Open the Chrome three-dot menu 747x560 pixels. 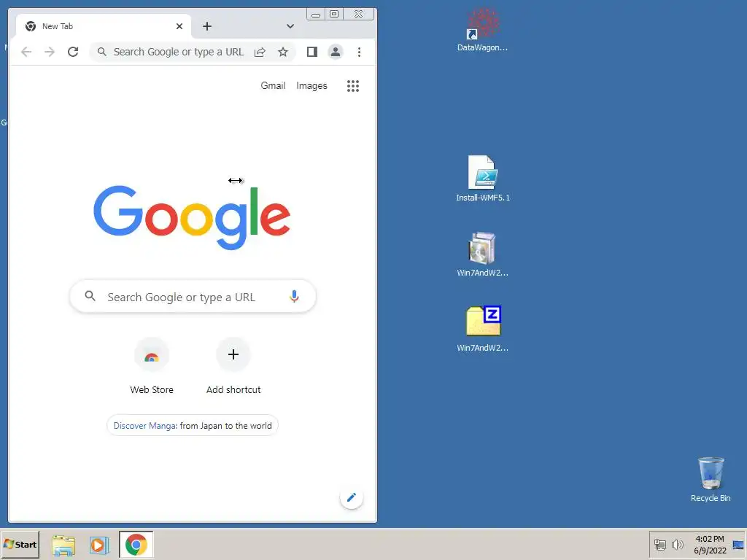pyautogui.click(x=359, y=52)
